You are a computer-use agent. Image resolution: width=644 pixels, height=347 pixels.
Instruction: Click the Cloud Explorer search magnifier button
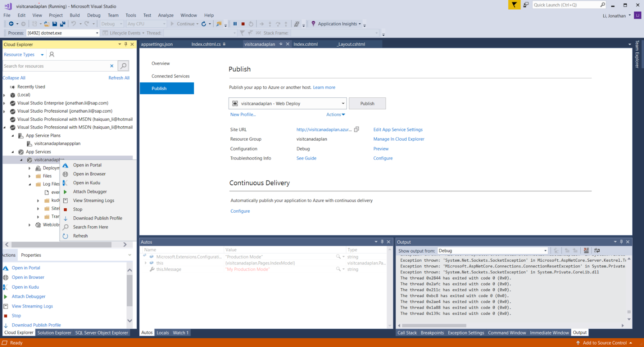click(x=124, y=66)
